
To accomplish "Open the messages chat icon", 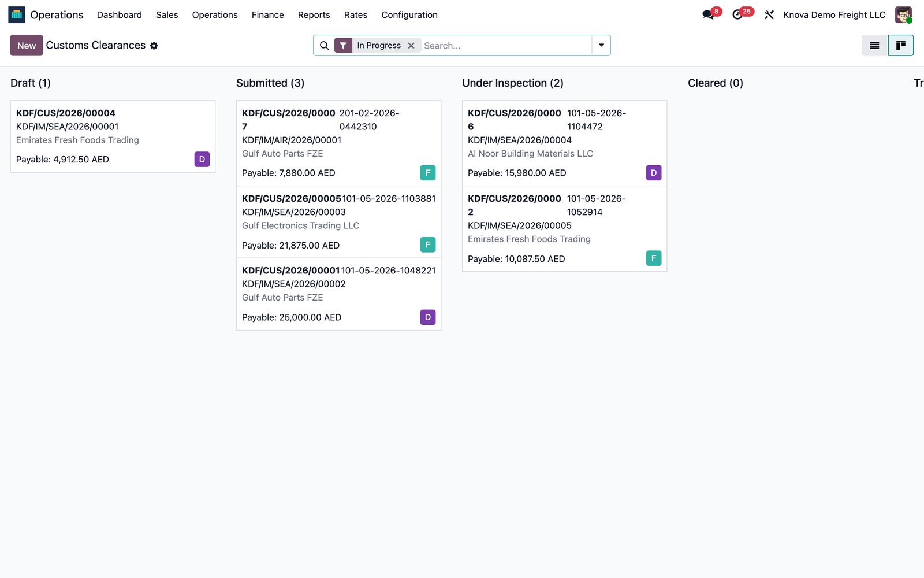I will pyautogui.click(x=708, y=14).
